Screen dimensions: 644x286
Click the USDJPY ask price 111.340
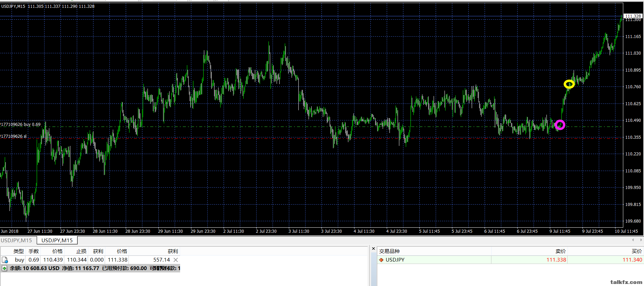tap(632, 260)
